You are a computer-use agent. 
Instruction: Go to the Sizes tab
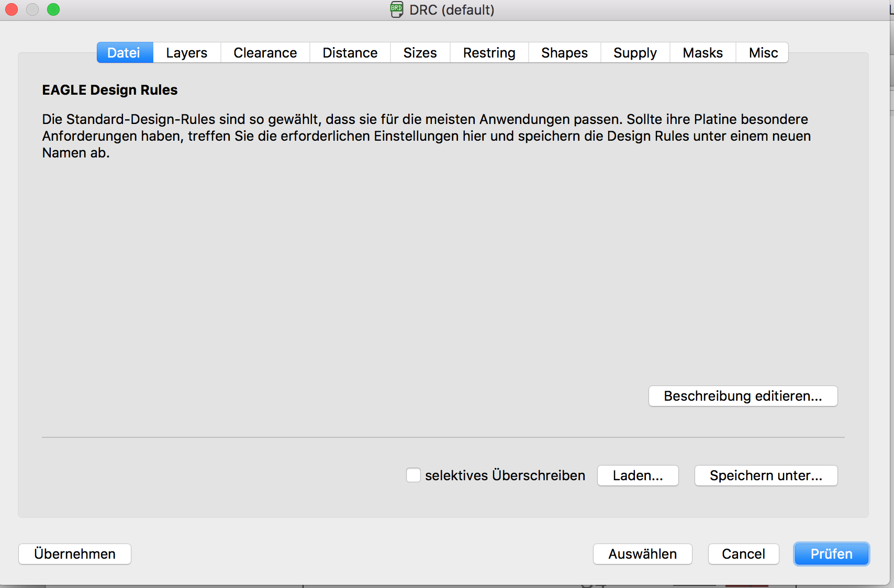(x=420, y=53)
